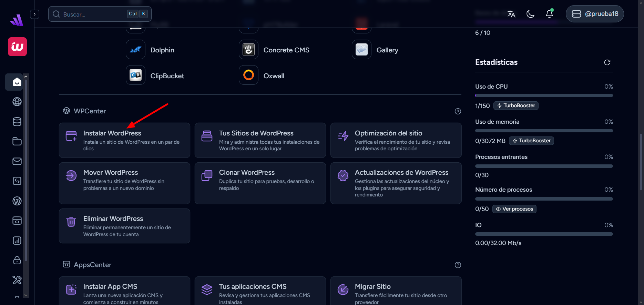Image resolution: width=644 pixels, height=305 pixels.
Task: Click the 6 / 10 counter text
Action: (x=482, y=33)
